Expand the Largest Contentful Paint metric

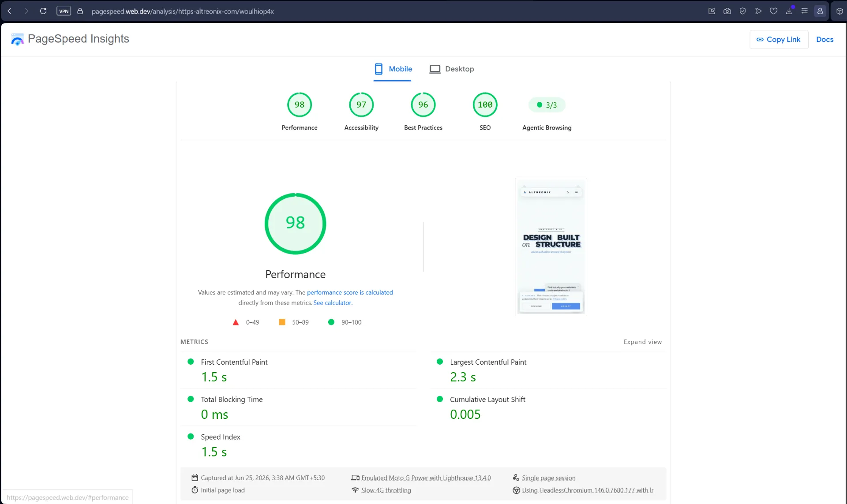(548, 370)
